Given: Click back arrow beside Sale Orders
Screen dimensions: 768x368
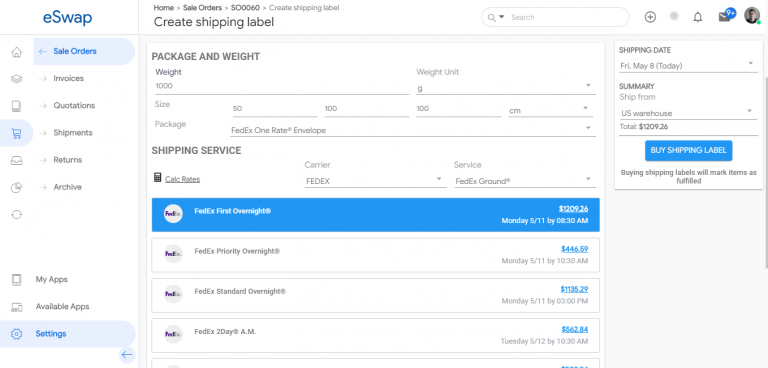Looking at the screenshot, I should click(x=43, y=51).
